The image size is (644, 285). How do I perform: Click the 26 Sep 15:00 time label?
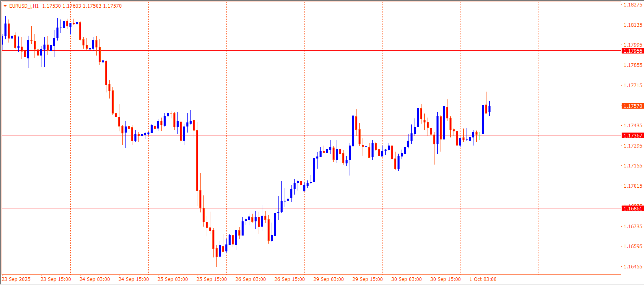pyautogui.click(x=290, y=279)
